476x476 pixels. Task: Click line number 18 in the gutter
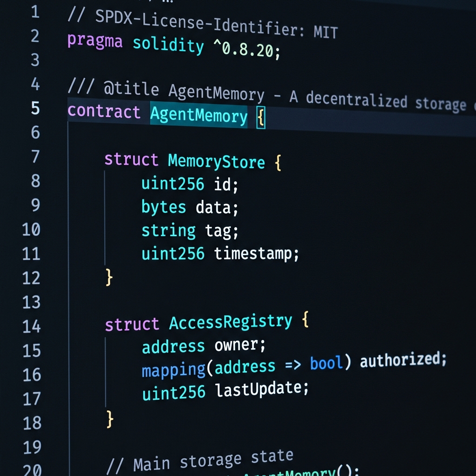click(x=32, y=423)
